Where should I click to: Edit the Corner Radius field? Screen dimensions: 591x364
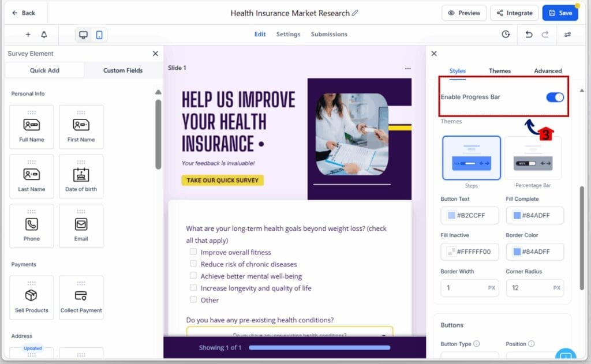[535, 288]
